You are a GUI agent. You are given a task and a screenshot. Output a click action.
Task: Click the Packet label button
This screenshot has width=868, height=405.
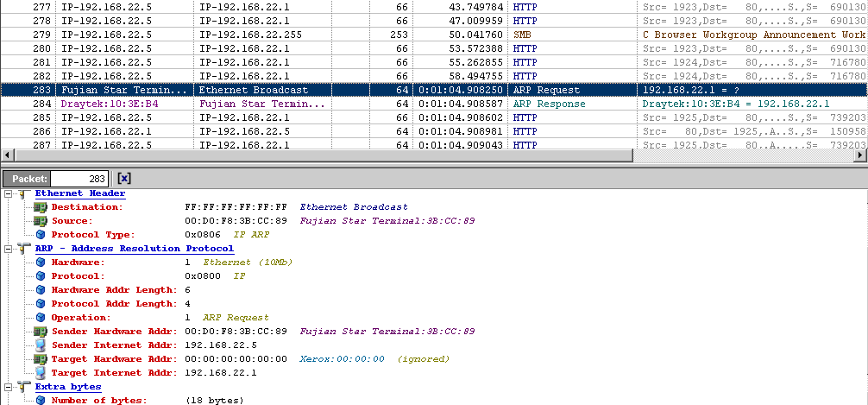coord(27,179)
